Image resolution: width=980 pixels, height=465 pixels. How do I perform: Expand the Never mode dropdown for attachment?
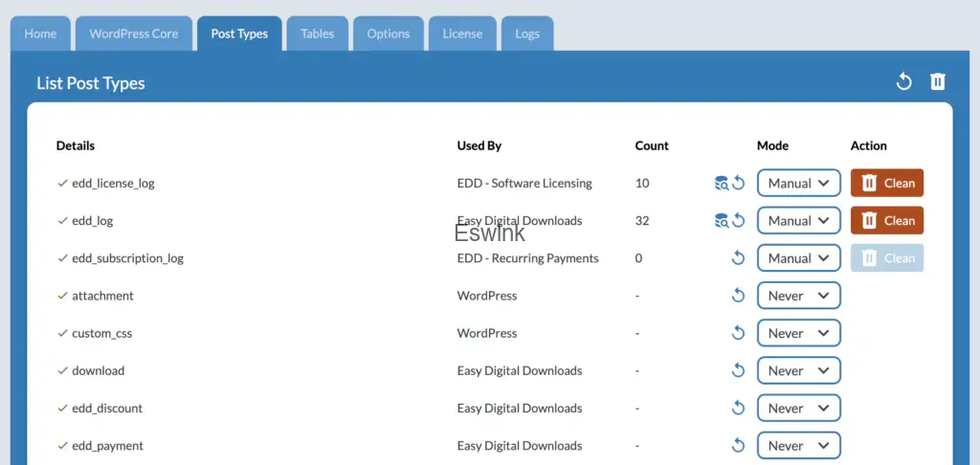pyautogui.click(x=798, y=296)
